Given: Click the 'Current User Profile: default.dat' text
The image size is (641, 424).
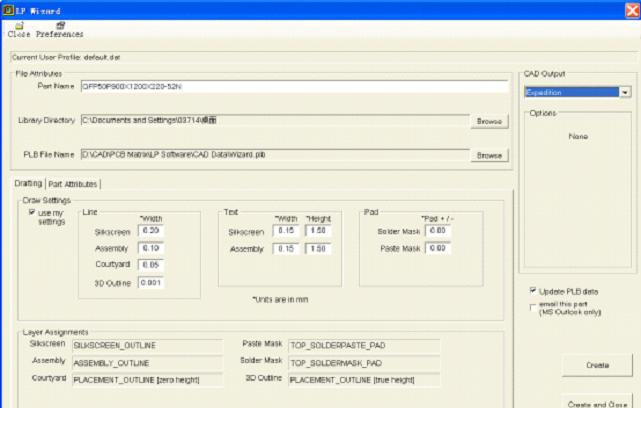Looking at the screenshot, I should [66, 57].
